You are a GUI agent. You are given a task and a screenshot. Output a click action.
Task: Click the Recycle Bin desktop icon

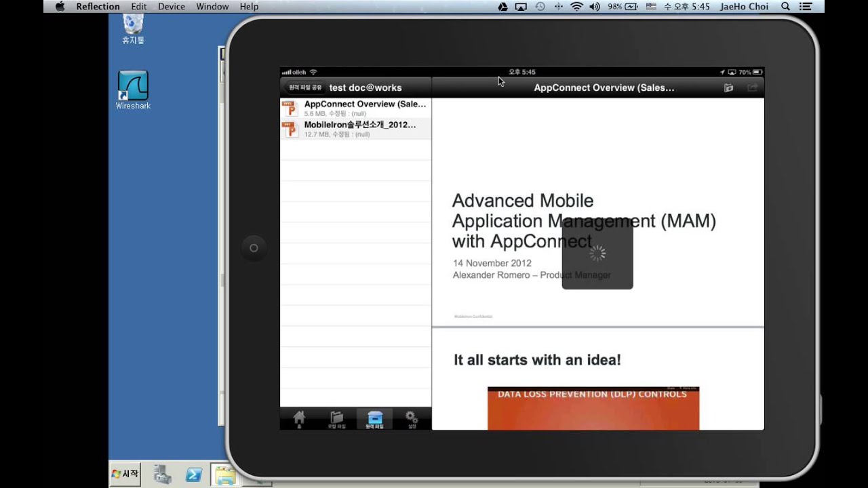click(133, 29)
